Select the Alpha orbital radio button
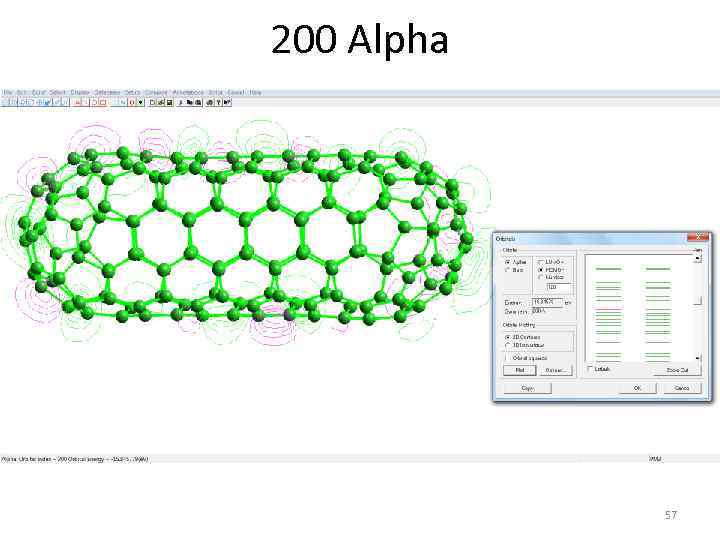Screen dimensions: 720x540 [x=507, y=262]
